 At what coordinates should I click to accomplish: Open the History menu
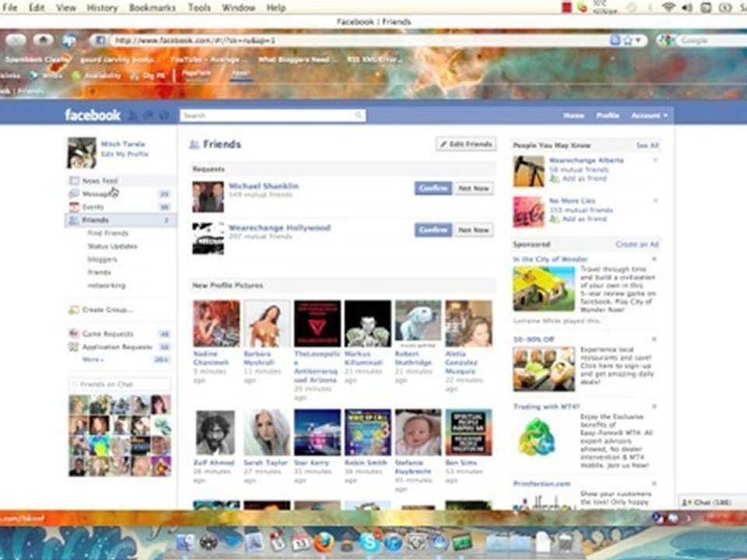click(102, 8)
